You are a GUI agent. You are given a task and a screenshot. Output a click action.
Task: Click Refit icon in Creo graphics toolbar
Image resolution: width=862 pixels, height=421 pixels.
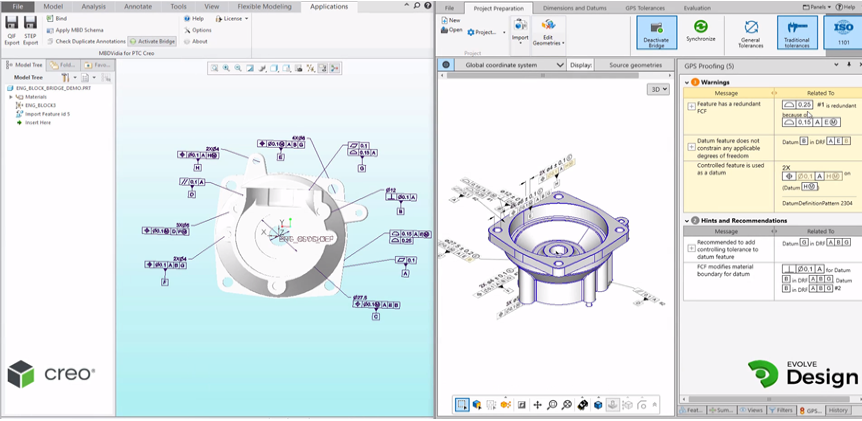click(214, 68)
